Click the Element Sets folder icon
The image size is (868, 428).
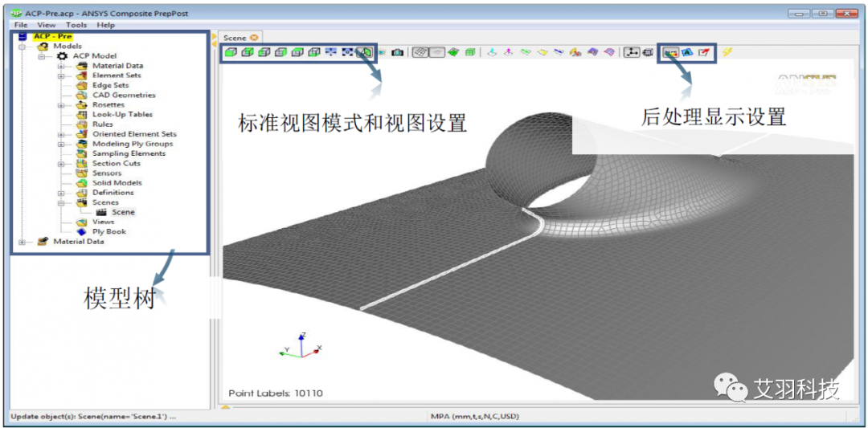82,75
